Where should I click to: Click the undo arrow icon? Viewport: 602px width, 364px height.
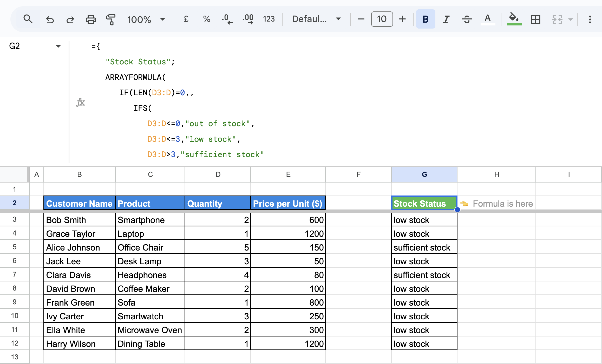coord(50,19)
